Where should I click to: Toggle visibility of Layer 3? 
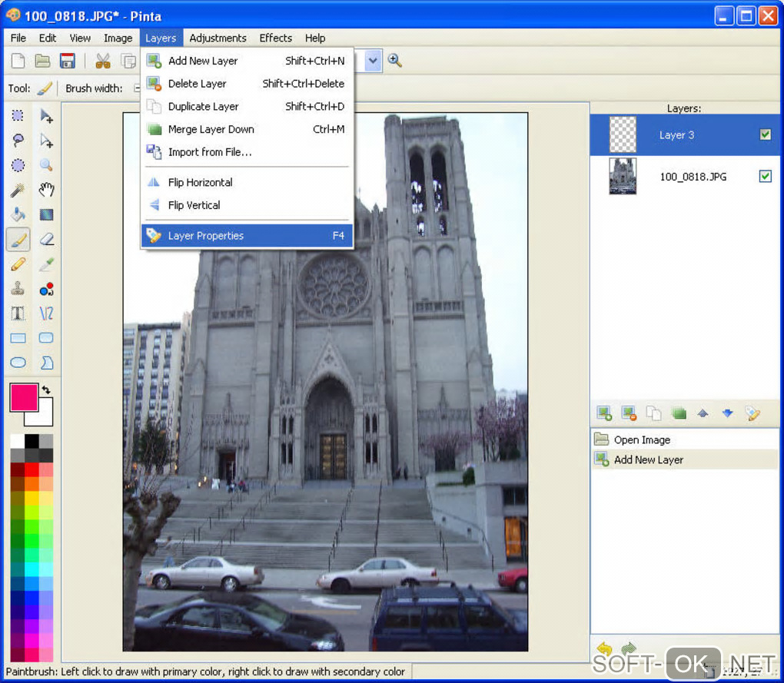click(x=765, y=134)
